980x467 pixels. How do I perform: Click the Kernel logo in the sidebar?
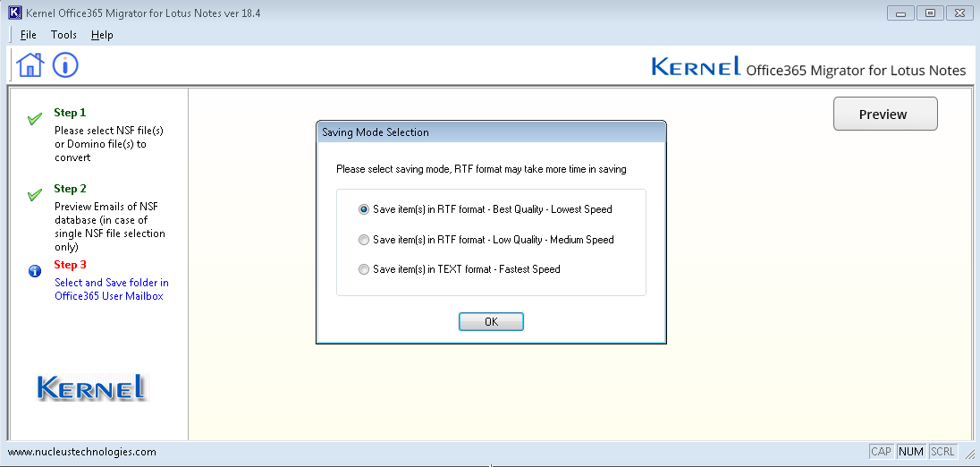pos(92,387)
